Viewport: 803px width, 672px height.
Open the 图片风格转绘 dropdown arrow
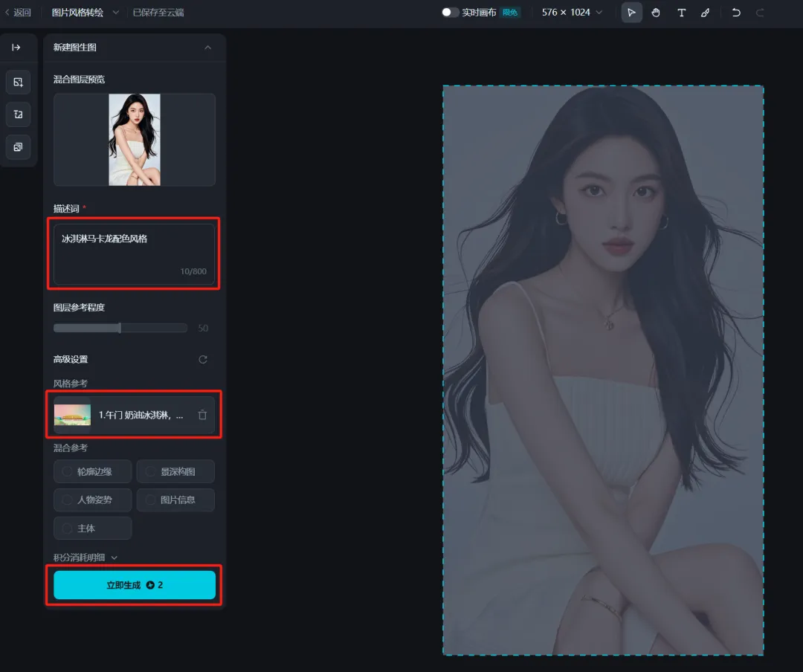pos(116,13)
